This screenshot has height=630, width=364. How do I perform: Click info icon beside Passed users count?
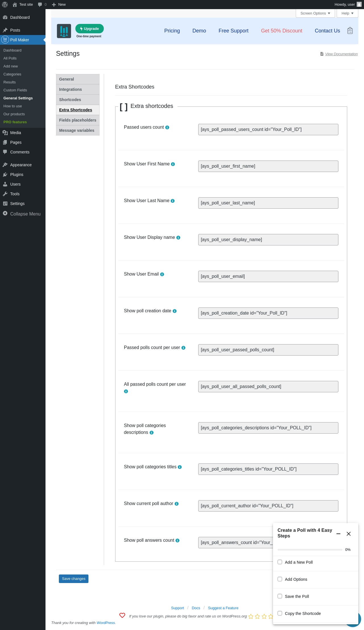point(167,128)
